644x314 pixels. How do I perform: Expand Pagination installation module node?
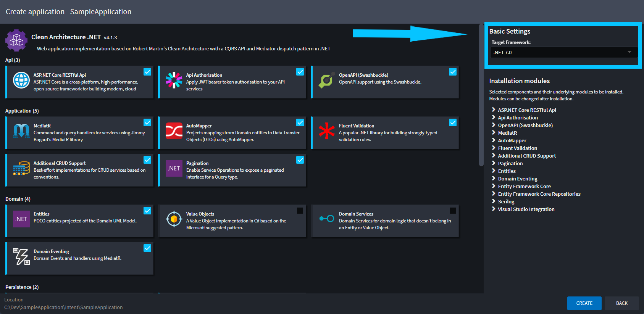(494, 163)
